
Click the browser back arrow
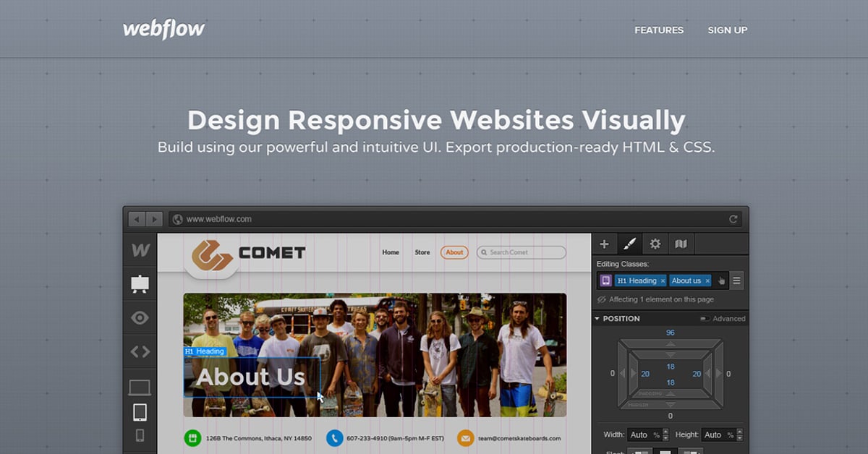(137, 219)
